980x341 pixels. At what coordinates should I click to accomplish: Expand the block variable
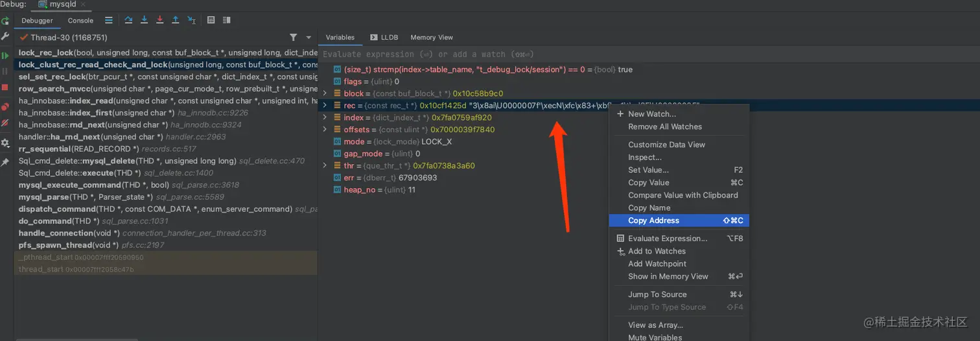325,93
